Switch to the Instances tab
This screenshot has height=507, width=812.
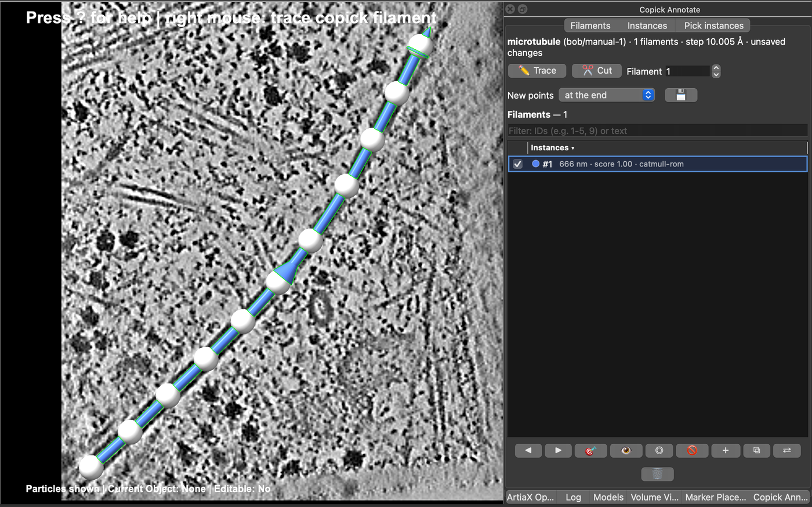tap(647, 26)
